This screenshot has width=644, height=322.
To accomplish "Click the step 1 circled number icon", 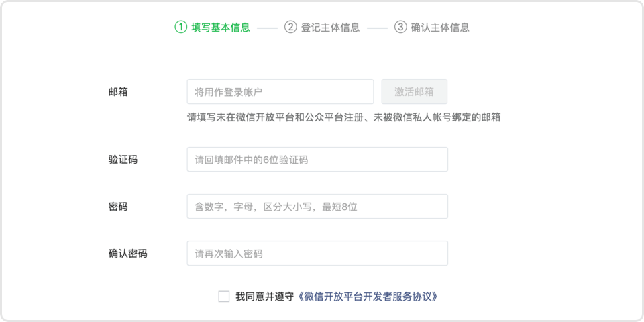I will 180,28.
